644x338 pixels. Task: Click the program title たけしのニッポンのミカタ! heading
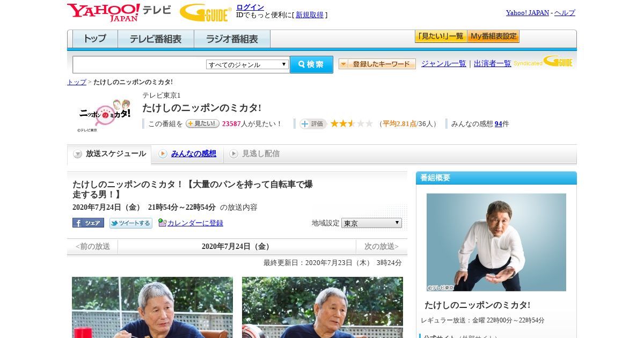[x=202, y=108]
